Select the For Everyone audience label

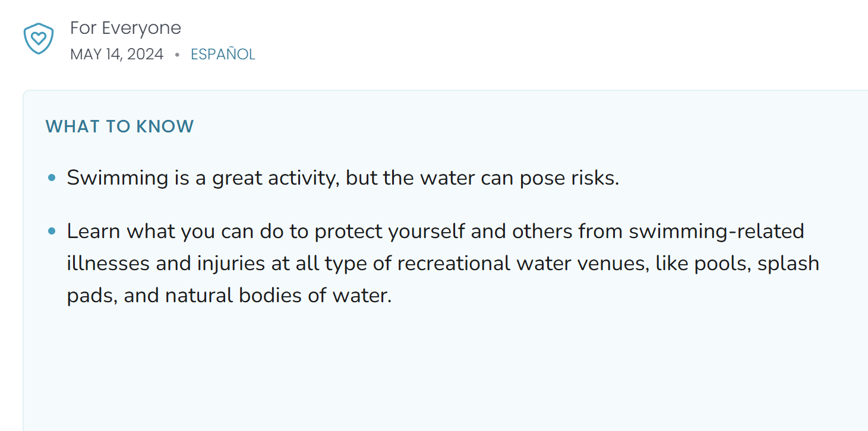pyautogui.click(x=125, y=28)
